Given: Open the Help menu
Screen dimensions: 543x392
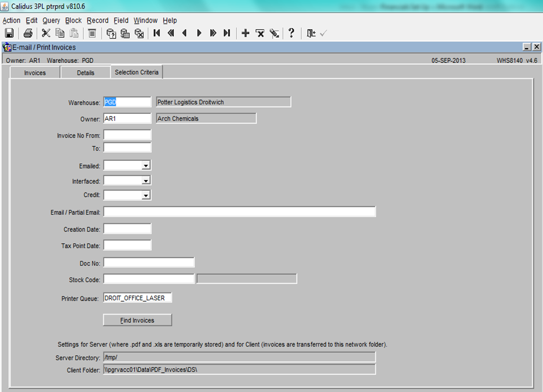Looking at the screenshot, I should [170, 20].
